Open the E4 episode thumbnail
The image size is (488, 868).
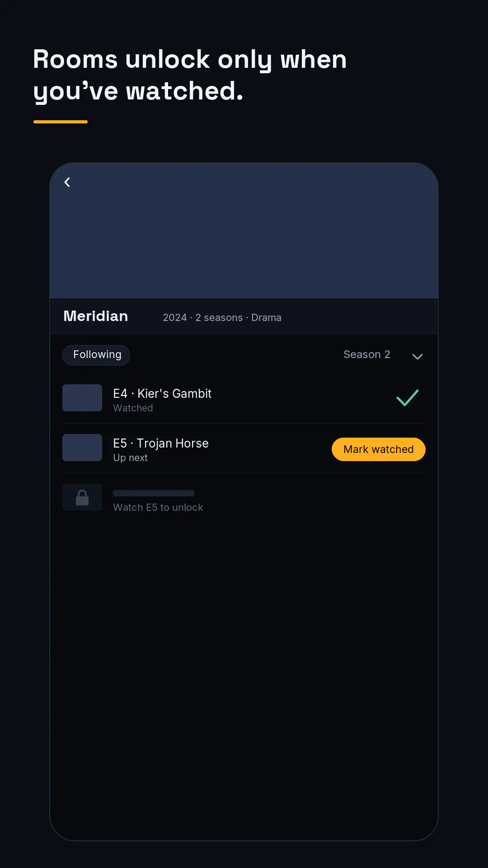[82, 398]
